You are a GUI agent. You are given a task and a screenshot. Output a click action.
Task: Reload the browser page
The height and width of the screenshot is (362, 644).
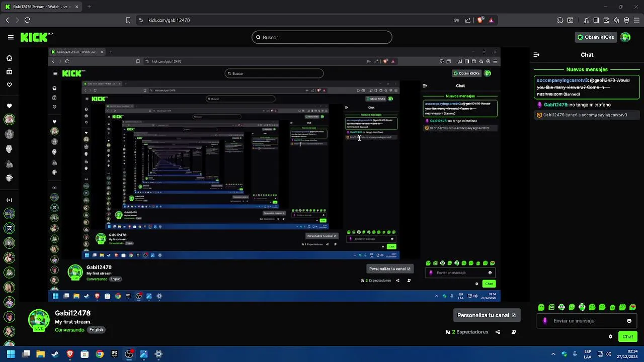(x=27, y=20)
